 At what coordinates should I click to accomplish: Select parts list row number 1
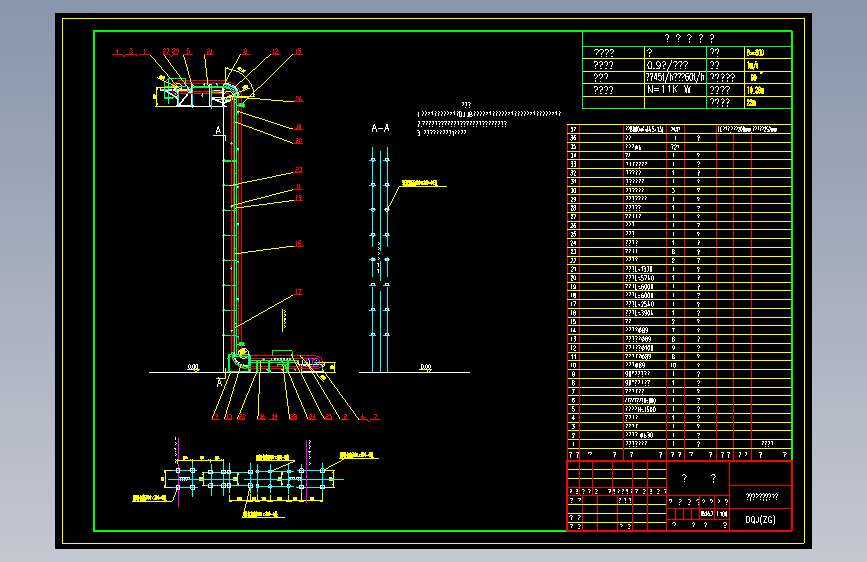[x=573, y=444]
